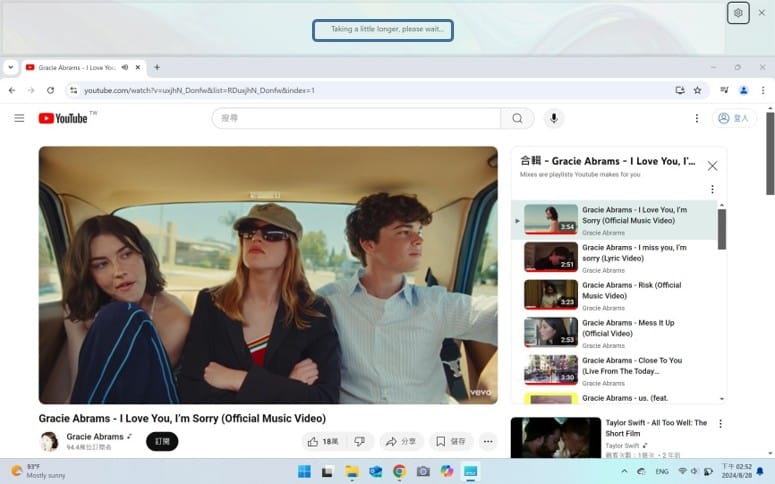Screen dimensions: 775x484
Task: Play 'Mess It Up (Official Video)' item
Action: pyautogui.click(x=614, y=333)
